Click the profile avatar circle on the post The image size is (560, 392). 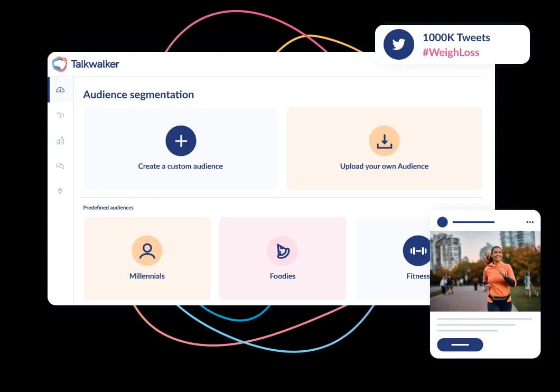(442, 222)
